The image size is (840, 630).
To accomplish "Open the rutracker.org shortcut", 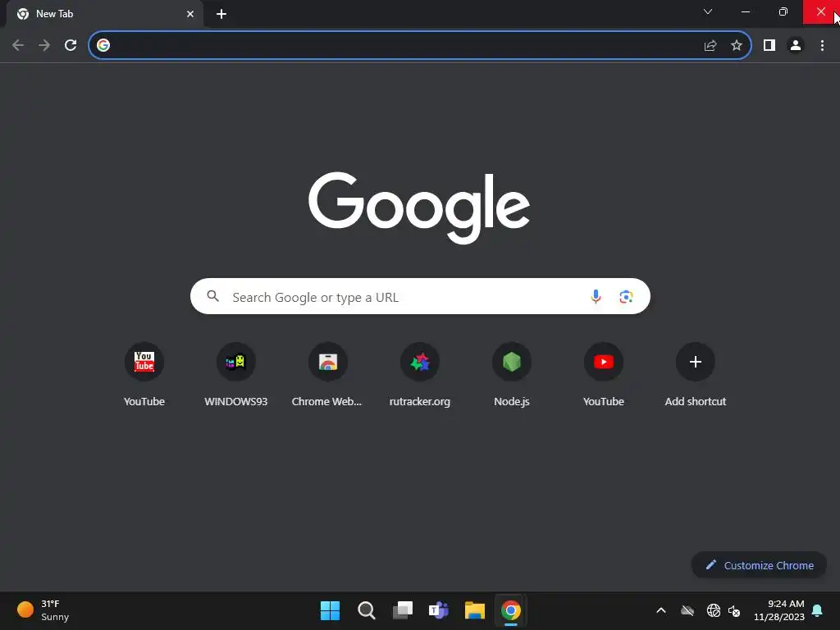I will point(419,374).
